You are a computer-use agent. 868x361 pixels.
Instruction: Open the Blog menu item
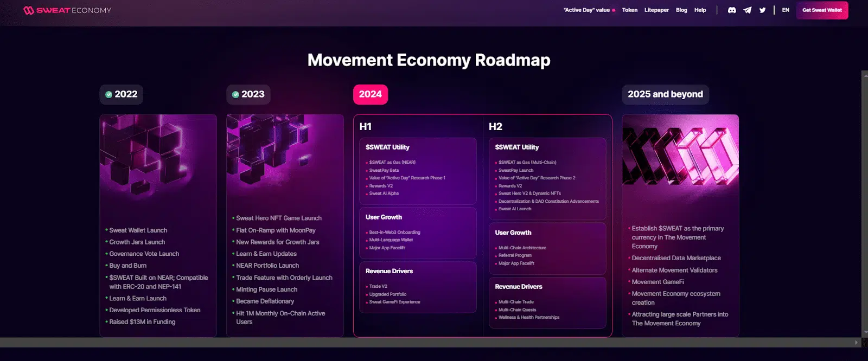[x=681, y=10]
